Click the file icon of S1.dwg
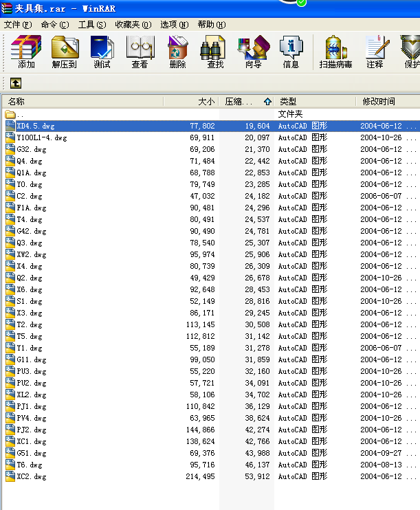This screenshot has height=510, width=420. pos(10,301)
